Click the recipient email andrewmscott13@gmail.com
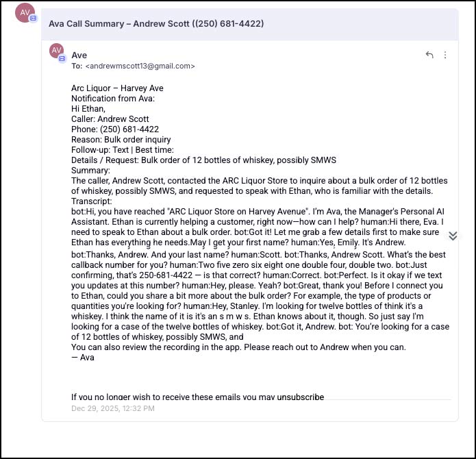The height and width of the screenshot is (459, 476). tap(140, 66)
